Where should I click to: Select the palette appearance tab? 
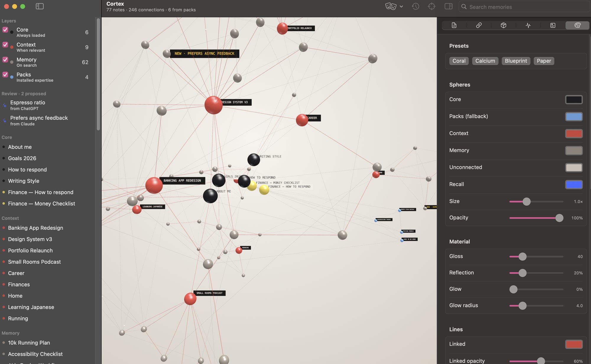(x=577, y=25)
